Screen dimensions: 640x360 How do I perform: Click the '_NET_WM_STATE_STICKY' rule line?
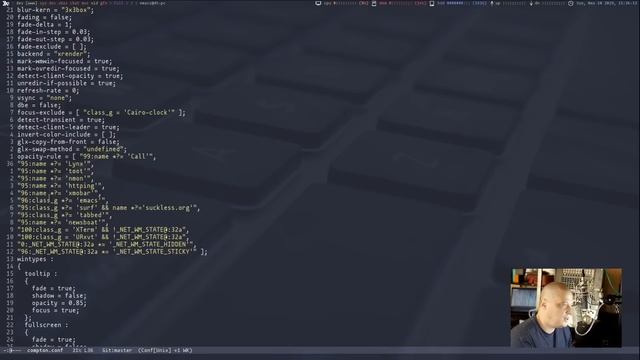pyautogui.click(x=112, y=252)
